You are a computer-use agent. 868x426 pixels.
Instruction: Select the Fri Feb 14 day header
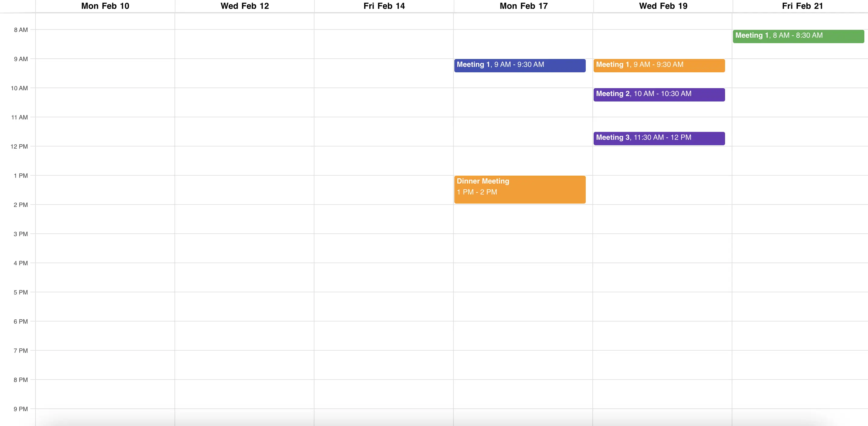coord(384,6)
